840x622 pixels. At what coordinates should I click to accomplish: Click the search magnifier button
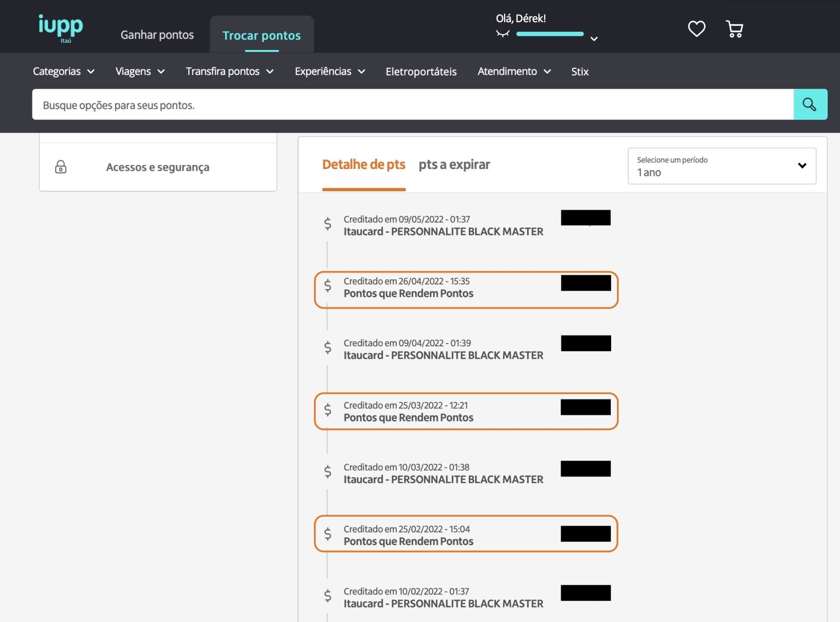[x=810, y=104]
